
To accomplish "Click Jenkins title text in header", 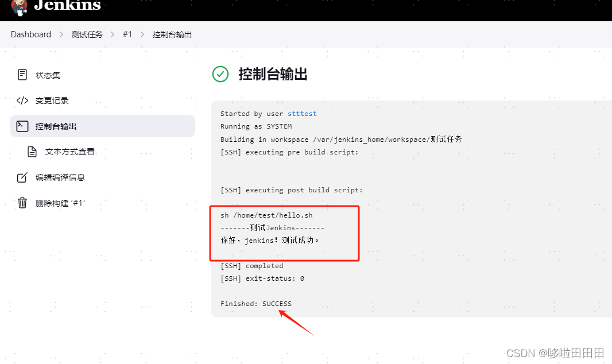I will (67, 6).
